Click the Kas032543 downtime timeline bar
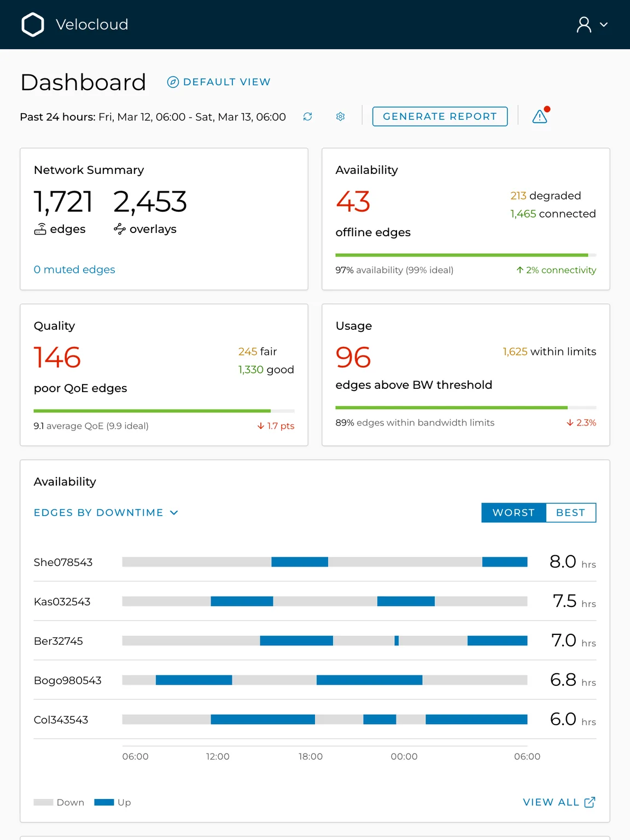 click(325, 601)
